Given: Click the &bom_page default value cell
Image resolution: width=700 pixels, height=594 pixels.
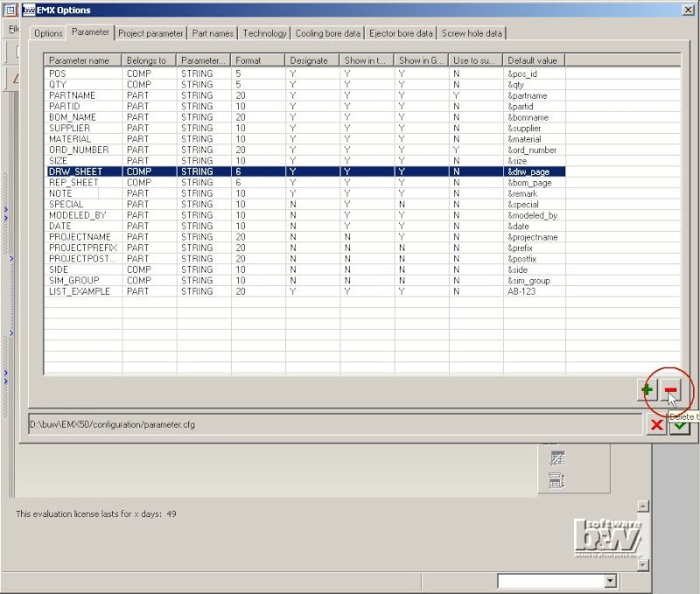Looking at the screenshot, I should (535, 183).
